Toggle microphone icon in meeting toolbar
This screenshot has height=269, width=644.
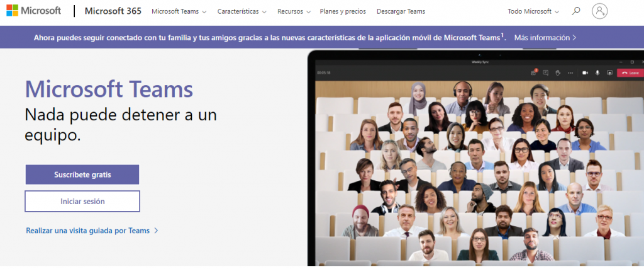pos(597,73)
